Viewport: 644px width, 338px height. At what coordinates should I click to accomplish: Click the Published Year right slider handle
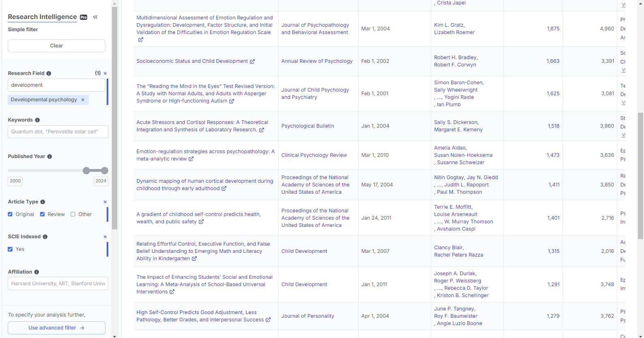pyautogui.click(x=105, y=171)
